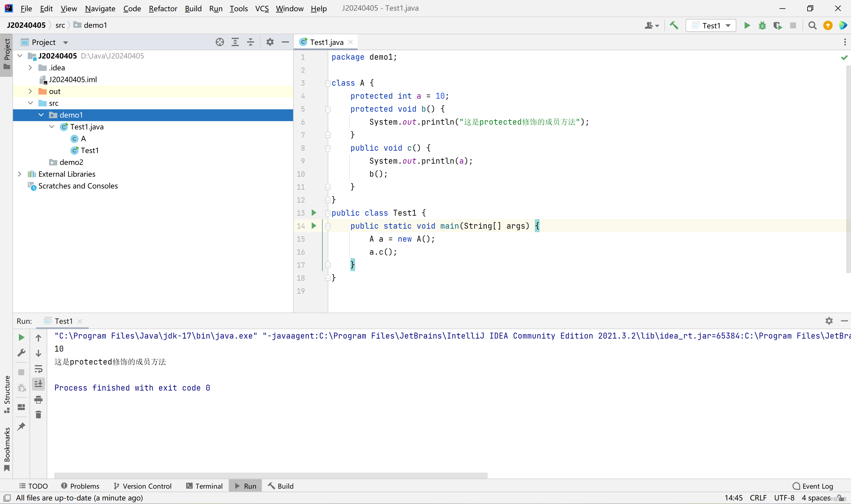
Task: Pin the Run tab with pin icon
Action: (21, 426)
